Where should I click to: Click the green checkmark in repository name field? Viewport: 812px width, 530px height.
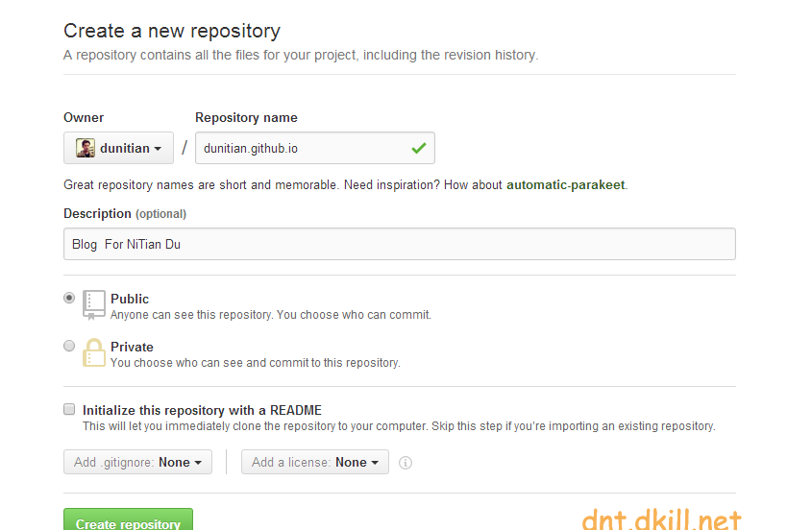[x=418, y=149]
